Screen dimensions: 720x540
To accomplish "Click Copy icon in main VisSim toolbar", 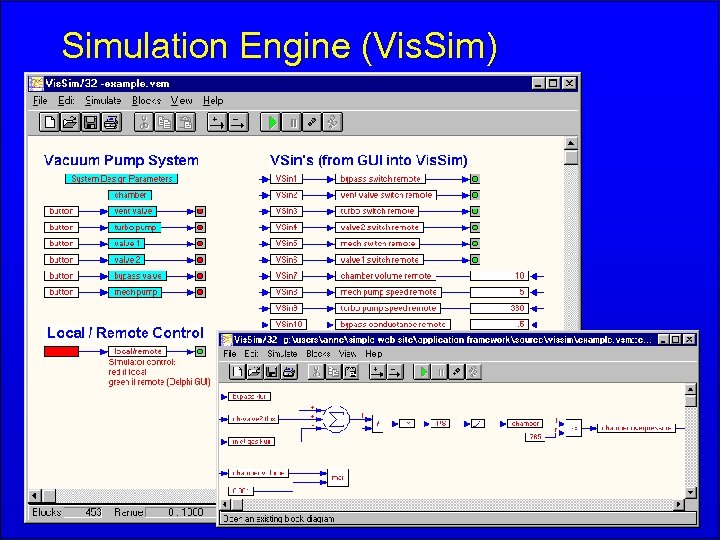I will [x=165, y=123].
